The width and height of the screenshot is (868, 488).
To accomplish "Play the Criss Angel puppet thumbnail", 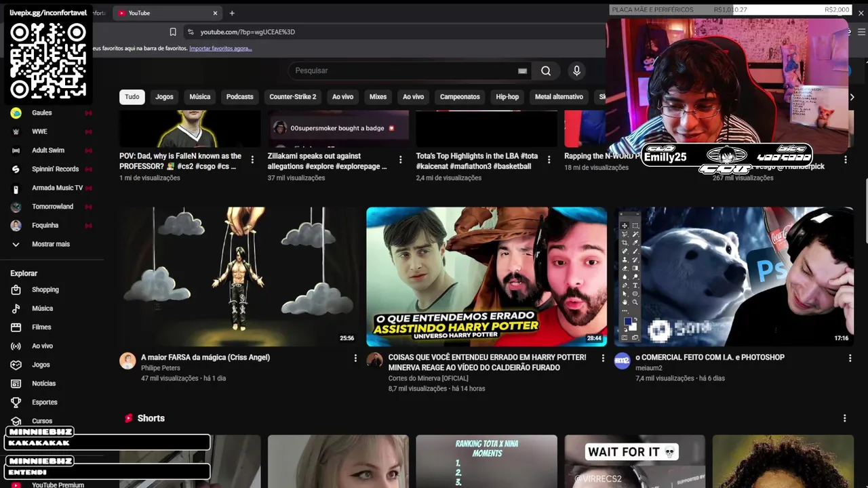I will coord(239,277).
